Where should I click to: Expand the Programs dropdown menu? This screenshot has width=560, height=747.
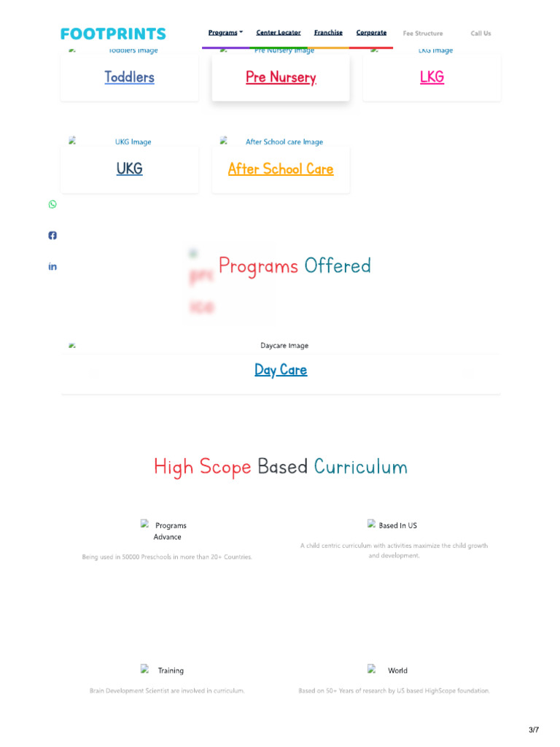point(225,33)
